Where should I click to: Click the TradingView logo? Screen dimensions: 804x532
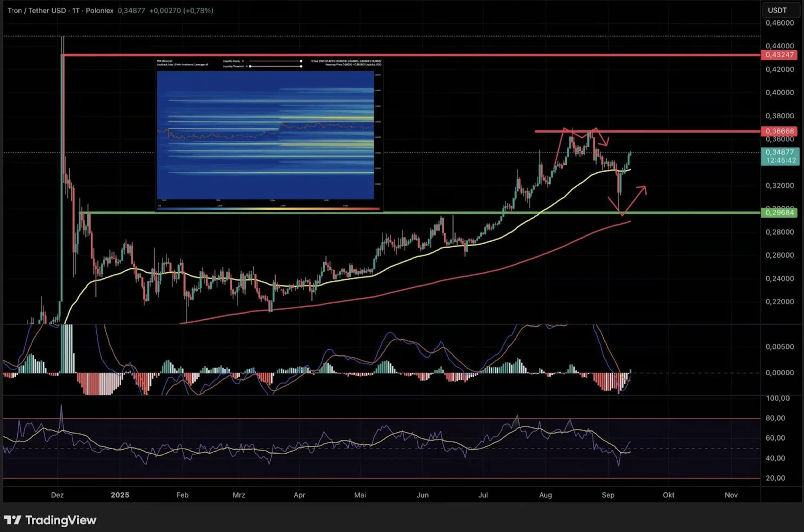(49, 520)
